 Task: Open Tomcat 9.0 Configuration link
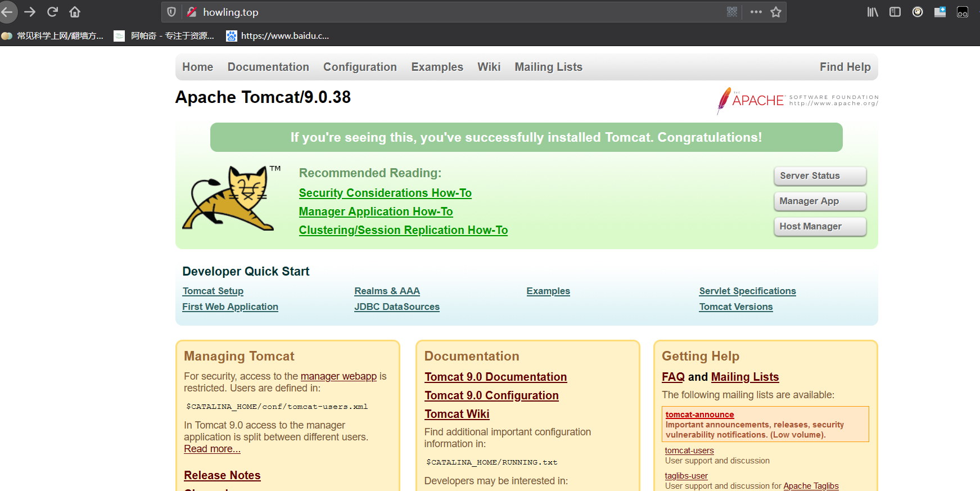pyautogui.click(x=491, y=395)
